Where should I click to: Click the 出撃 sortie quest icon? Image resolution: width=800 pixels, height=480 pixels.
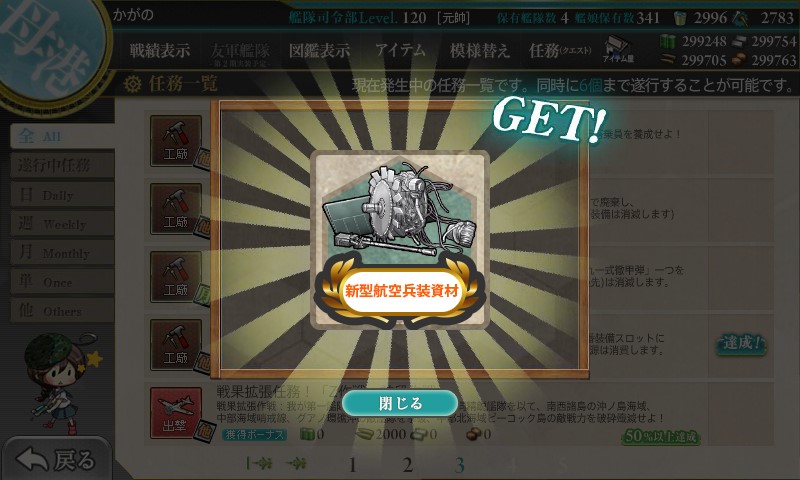pos(176,413)
